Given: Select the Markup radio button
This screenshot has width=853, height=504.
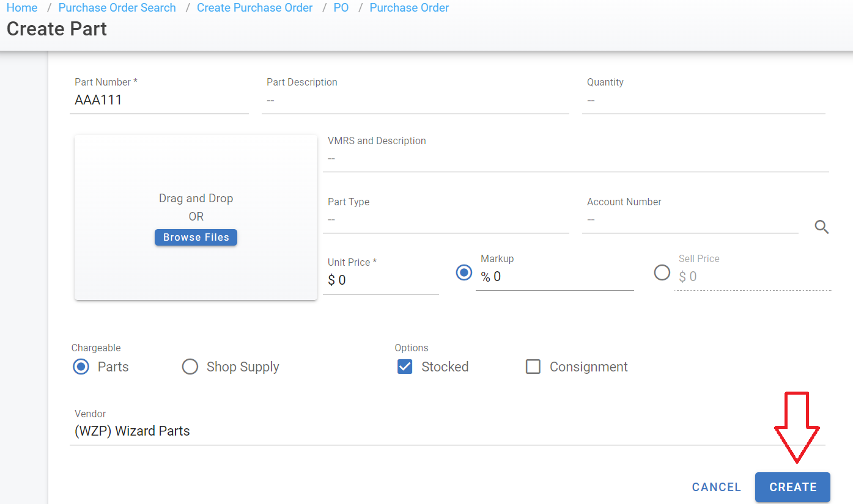Looking at the screenshot, I should (464, 272).
